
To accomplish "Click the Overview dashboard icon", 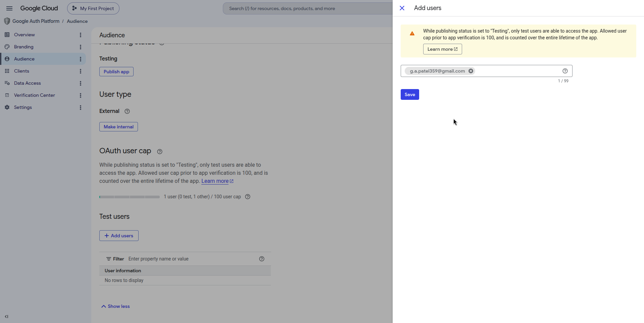I will 7,35.
